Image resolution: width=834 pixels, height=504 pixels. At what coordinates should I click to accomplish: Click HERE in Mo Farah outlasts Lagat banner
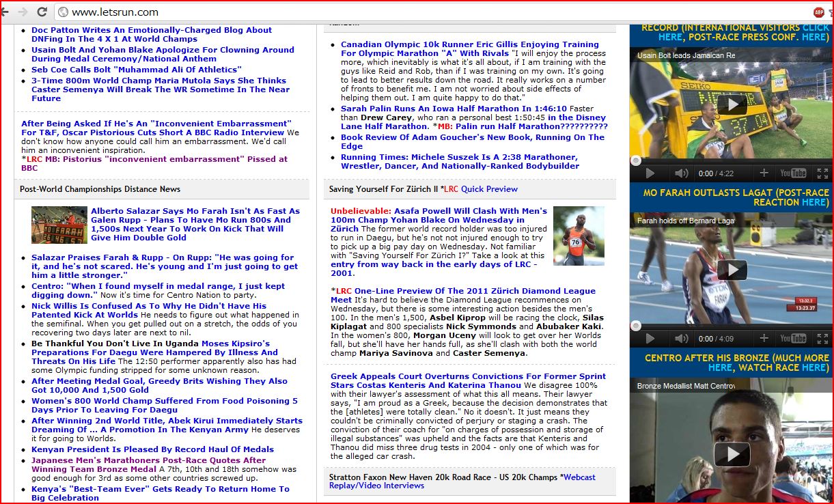click(814, 202)
